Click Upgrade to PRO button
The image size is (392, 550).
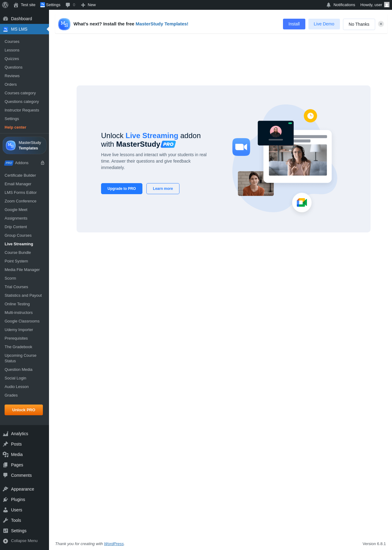pos(122,189)
